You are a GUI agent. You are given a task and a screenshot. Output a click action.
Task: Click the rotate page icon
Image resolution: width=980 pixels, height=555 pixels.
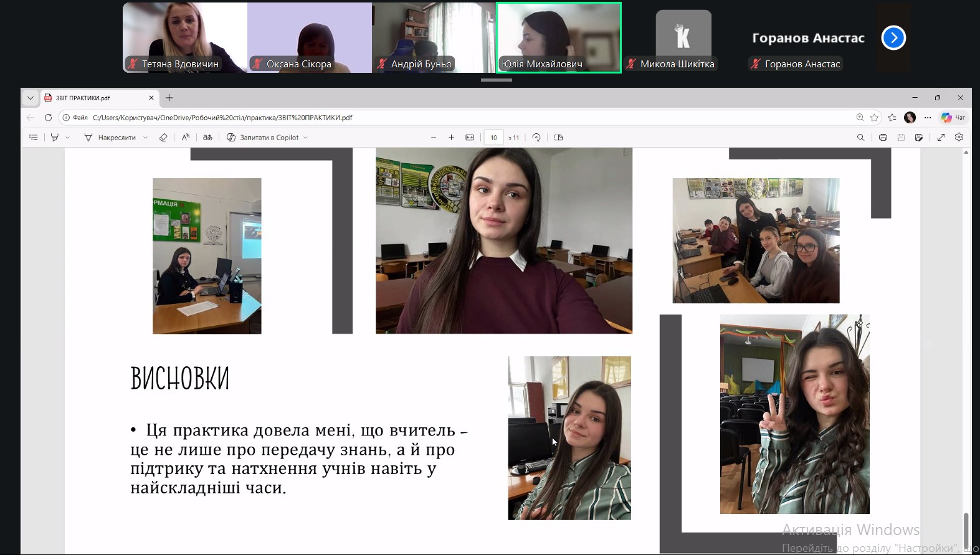(x=536, y=138)
